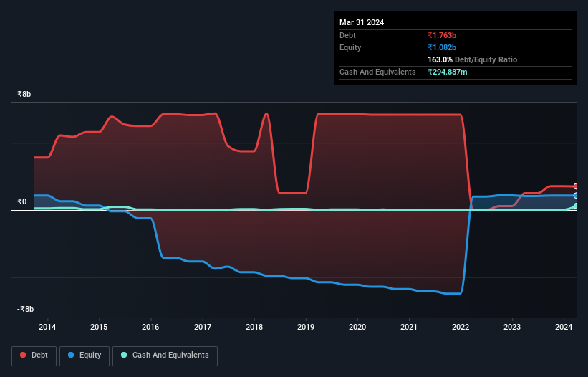
Task: Select the 2020 x-axis label
Action: point(357,327)
